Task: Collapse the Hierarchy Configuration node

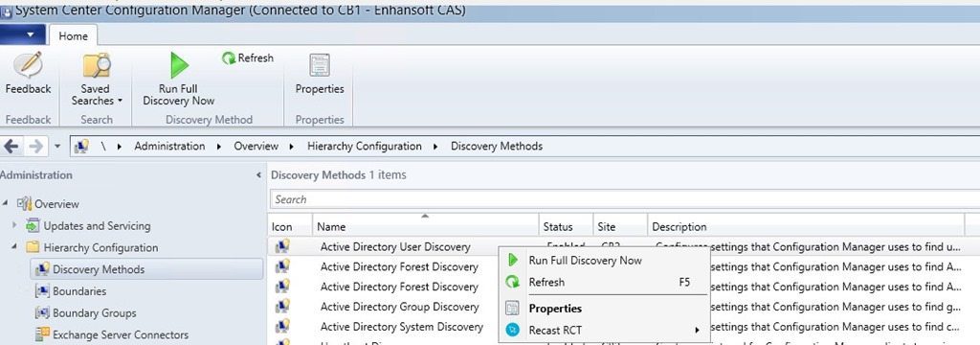Action: click(14, 247)
